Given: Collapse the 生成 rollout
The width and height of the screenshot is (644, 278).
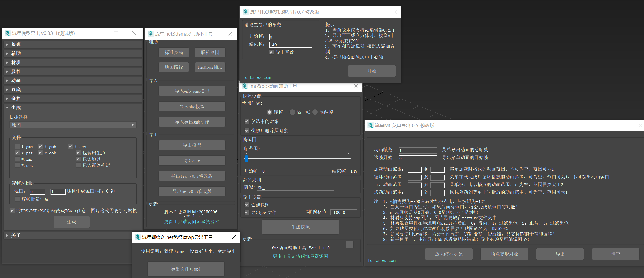Looking at the screenshot, I should pos(16,108).
